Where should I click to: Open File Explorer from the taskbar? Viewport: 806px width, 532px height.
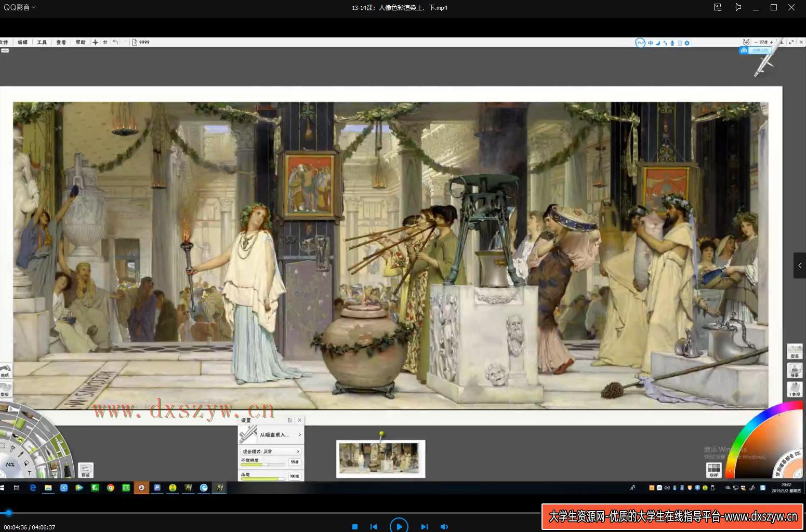pyautogui.click(x=48, y=488)
